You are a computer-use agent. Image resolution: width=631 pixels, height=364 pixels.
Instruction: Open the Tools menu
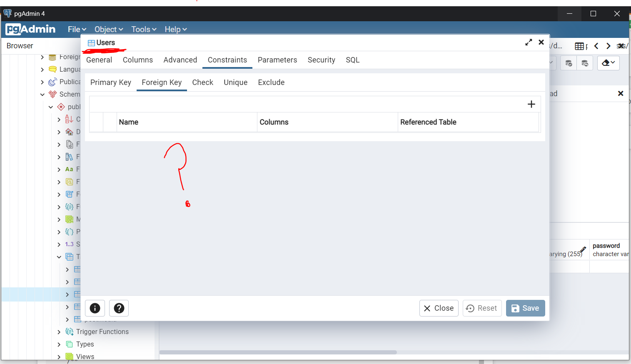144,29
